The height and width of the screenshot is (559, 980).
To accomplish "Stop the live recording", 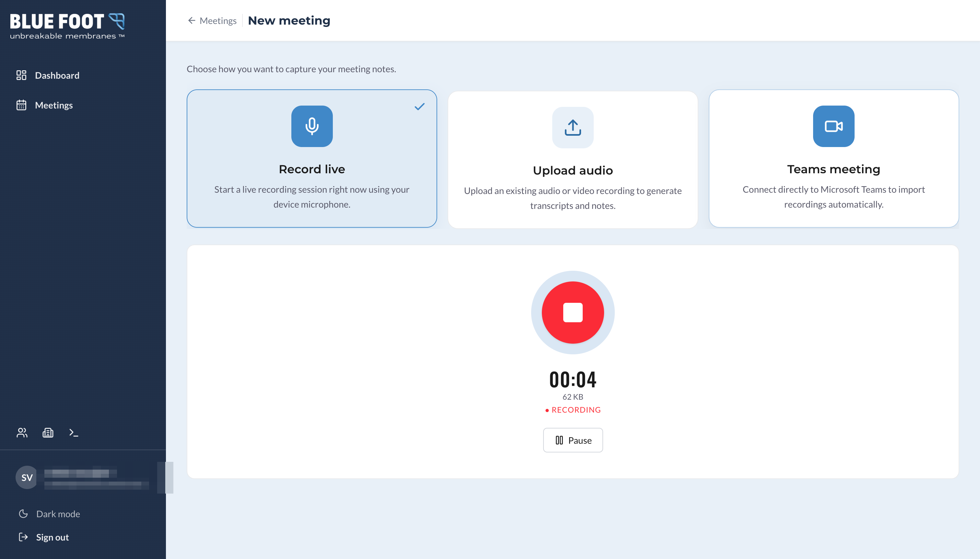I will pos(572,313).
